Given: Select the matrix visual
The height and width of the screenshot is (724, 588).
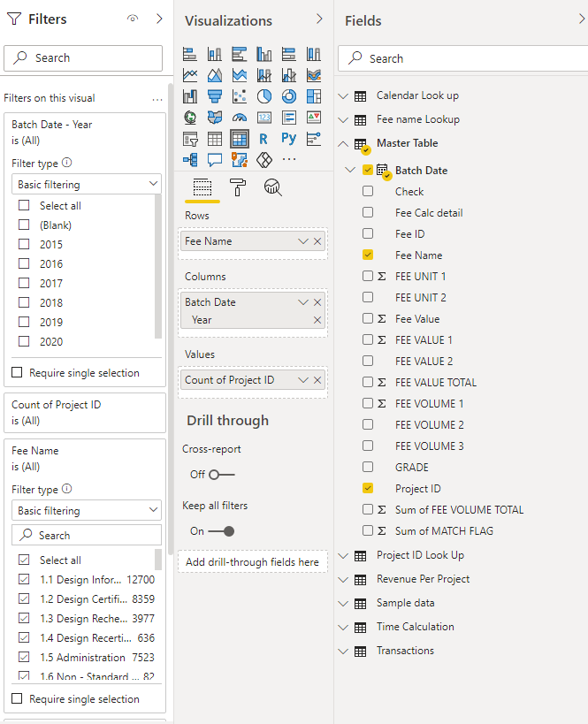Looking at the screenshot, I should [x=240, y=139].
